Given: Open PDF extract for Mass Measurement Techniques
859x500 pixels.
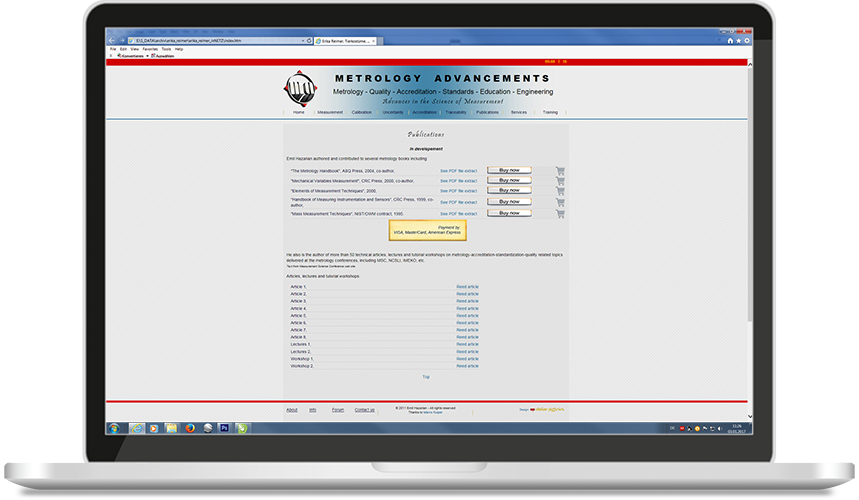Looking at the screenshot, I should [459, 214].
